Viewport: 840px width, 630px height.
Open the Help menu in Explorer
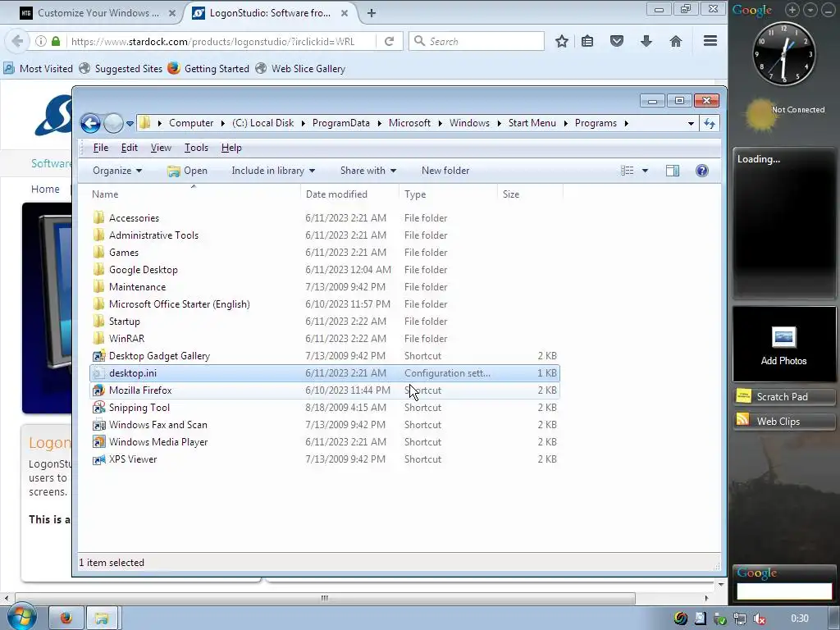coord(231,148)
